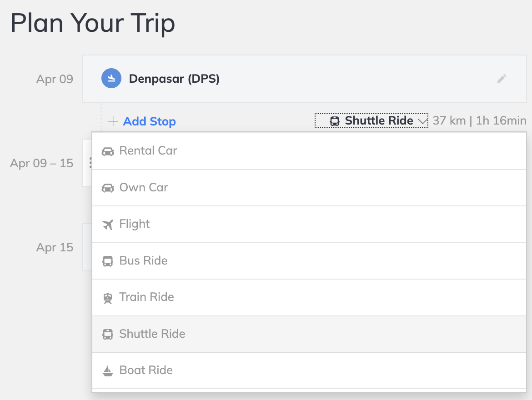Click the Rental Car icon in list

tap(108, 151)
